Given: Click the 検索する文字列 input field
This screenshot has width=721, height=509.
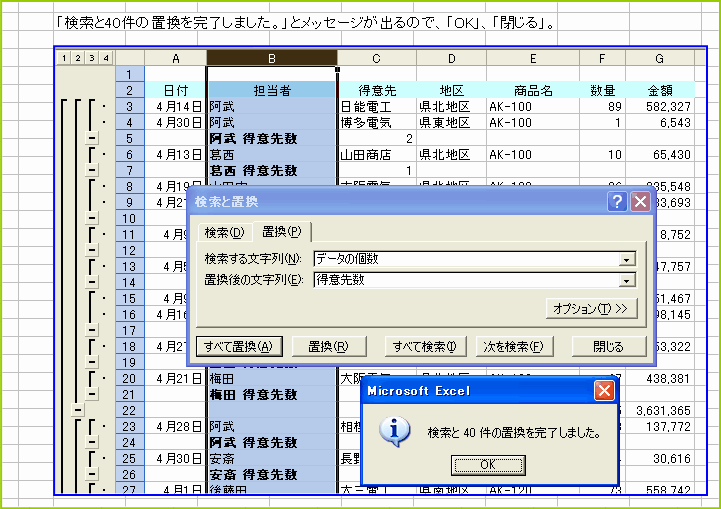Looking at the screenshot, I should (468, 259).
